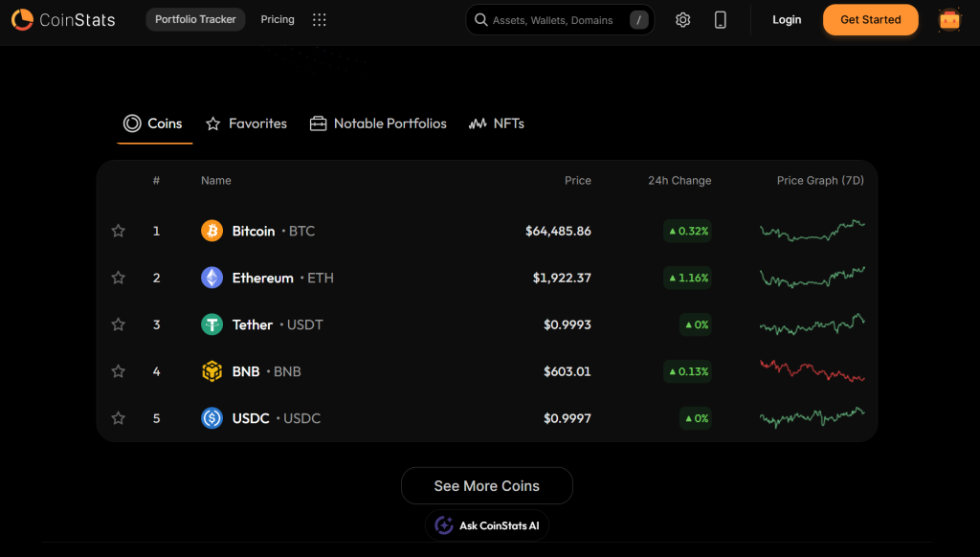Click the CoinStats logo
This screenshot has width=980, height=557.
pos(63,19)
